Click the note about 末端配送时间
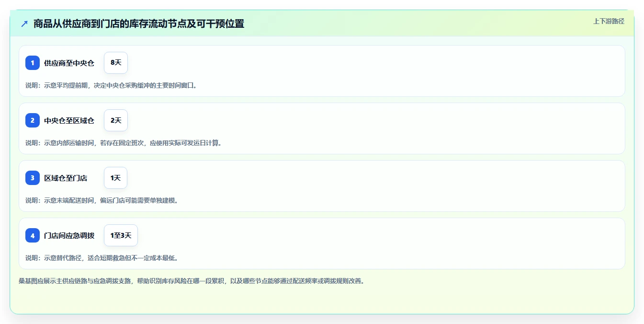This screenshot has width=644, height=324. pos(102,200)
